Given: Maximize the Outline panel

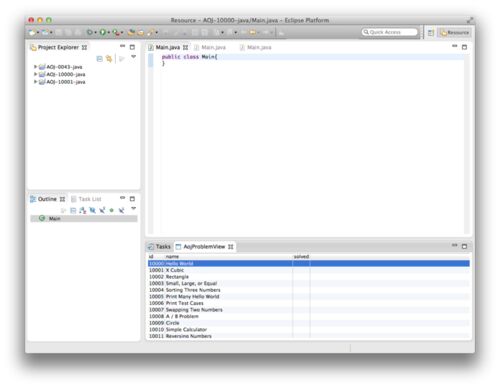Looking at the screenshot, I should 132,199.
